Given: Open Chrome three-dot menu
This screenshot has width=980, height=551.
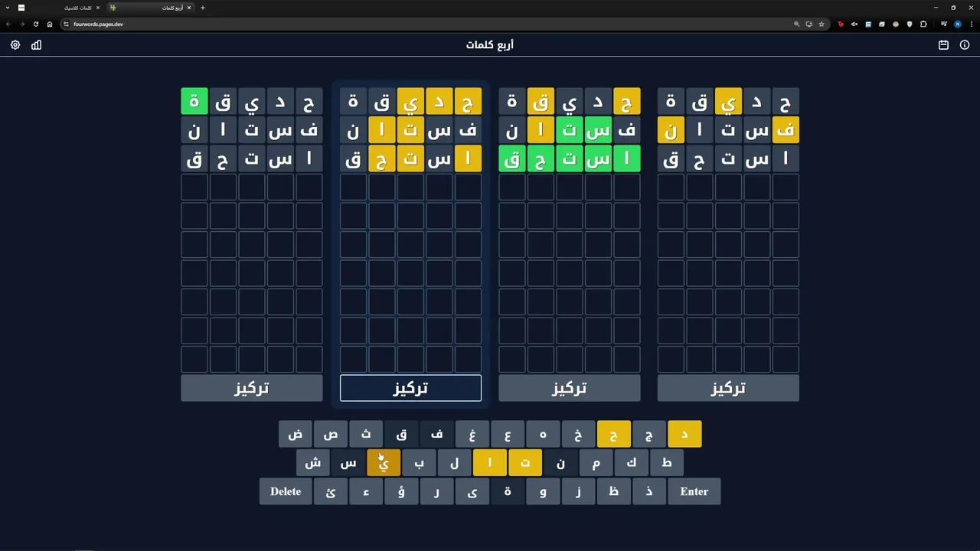Looking at the screenshot, I should click(x=971, y=24).
